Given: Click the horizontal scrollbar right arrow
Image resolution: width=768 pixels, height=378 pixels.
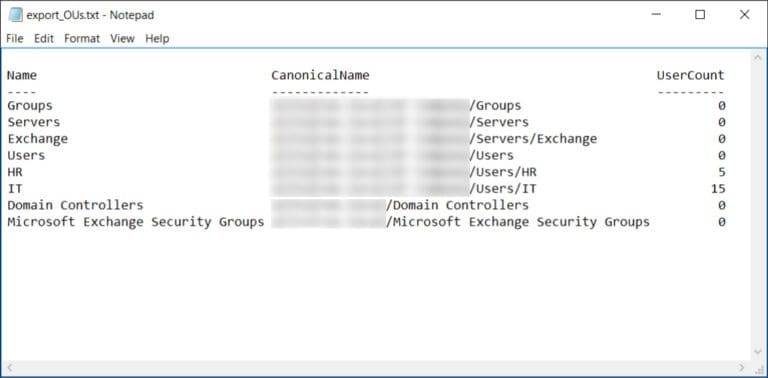Looking at the screenshot, I should [742, 367].
